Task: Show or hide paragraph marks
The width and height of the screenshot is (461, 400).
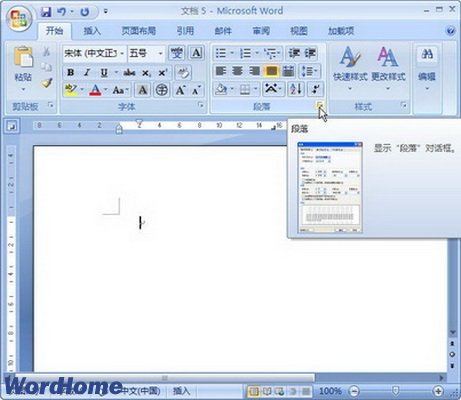Action: (x=315, y=89)
